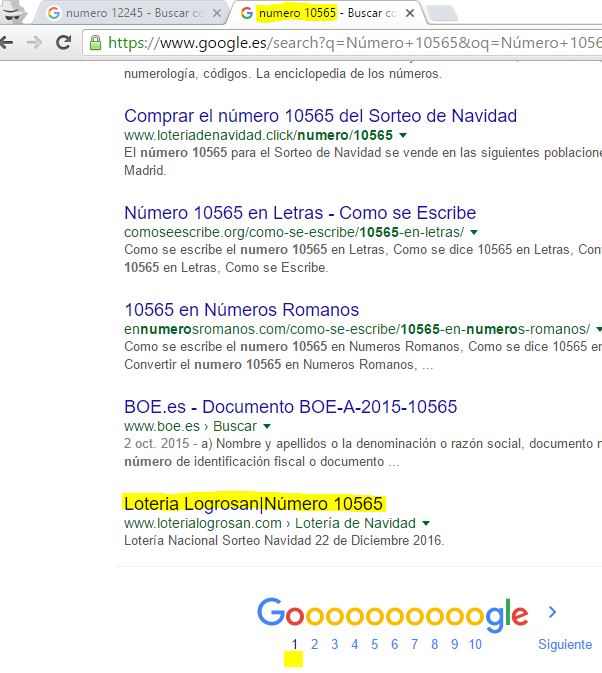Click the 'Siguiente' next page link

point(565,644)
